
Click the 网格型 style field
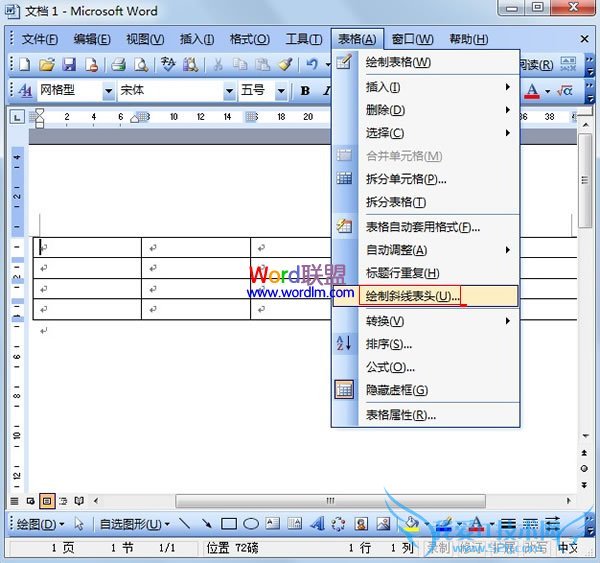click(70, 91)
